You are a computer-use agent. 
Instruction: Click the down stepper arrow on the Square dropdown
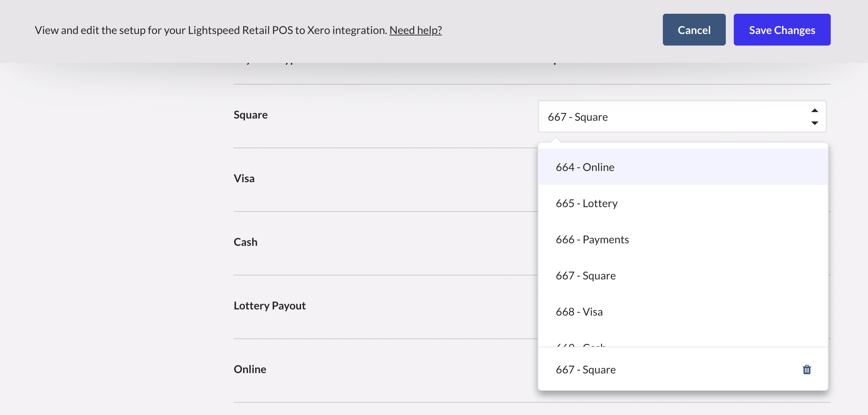coord(814,123)
